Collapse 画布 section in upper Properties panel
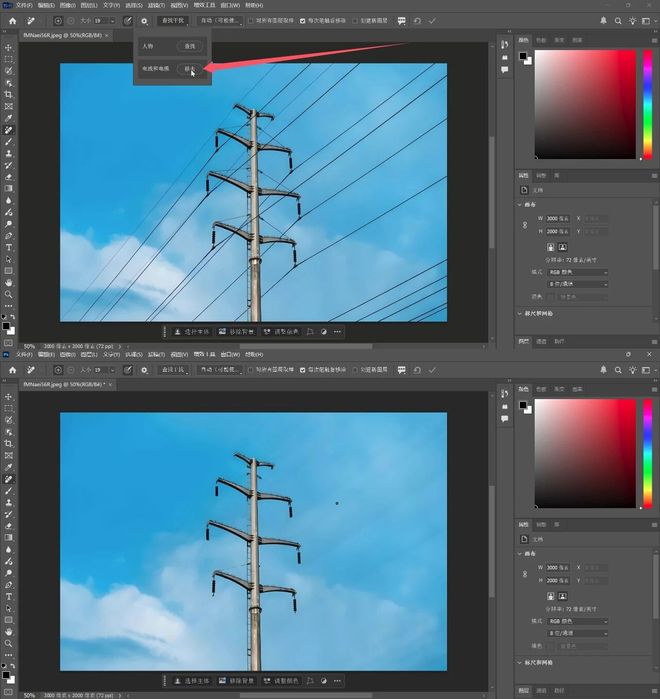Image resolution: width=660 pixels, height=699 pixels. 520,205
